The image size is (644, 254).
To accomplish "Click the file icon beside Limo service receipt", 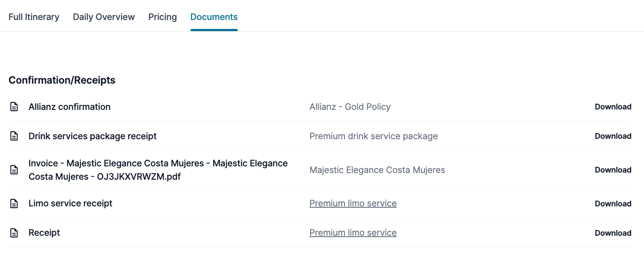I will [x=14, y=204].
